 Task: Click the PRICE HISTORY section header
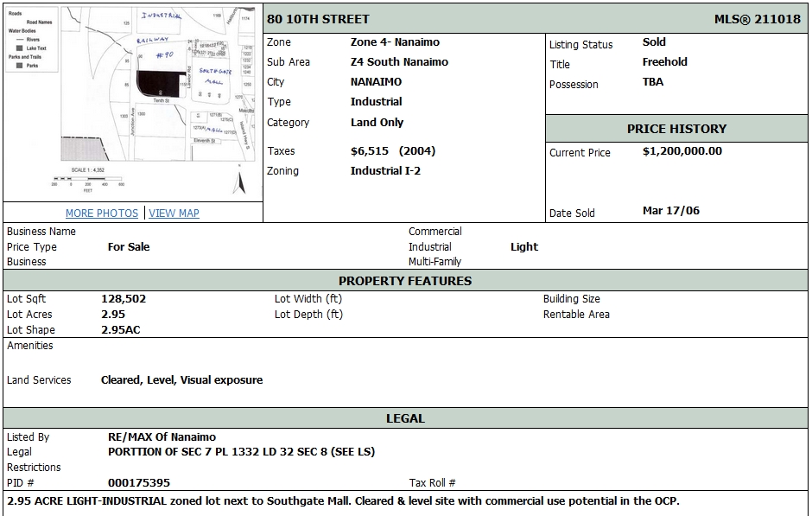pos(677,129)
